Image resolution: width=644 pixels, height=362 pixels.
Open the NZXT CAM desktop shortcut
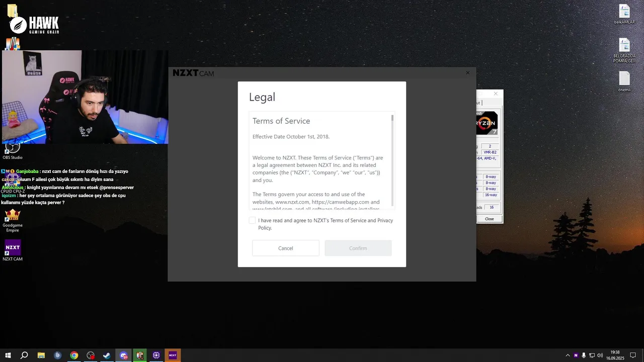coord(13,250)
